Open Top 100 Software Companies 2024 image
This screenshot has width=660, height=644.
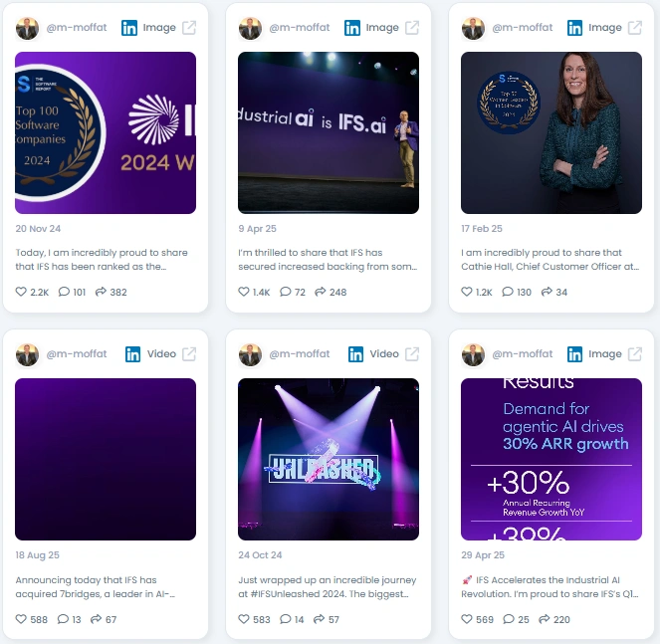106,132
